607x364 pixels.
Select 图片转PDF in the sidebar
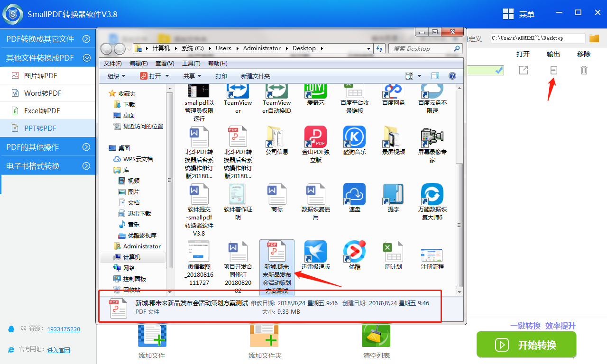pyautogui.click(x=47, y=75)
